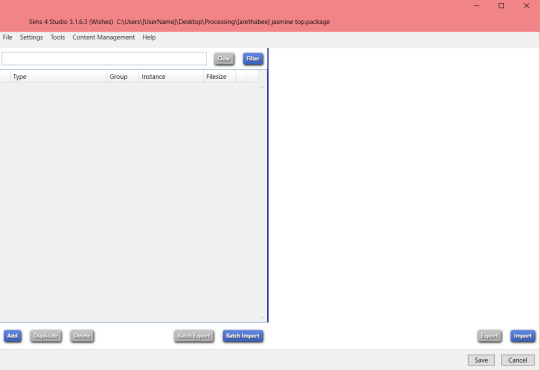Open the Help menu
This screenshot has width=540, height=371.
point(149,37)
